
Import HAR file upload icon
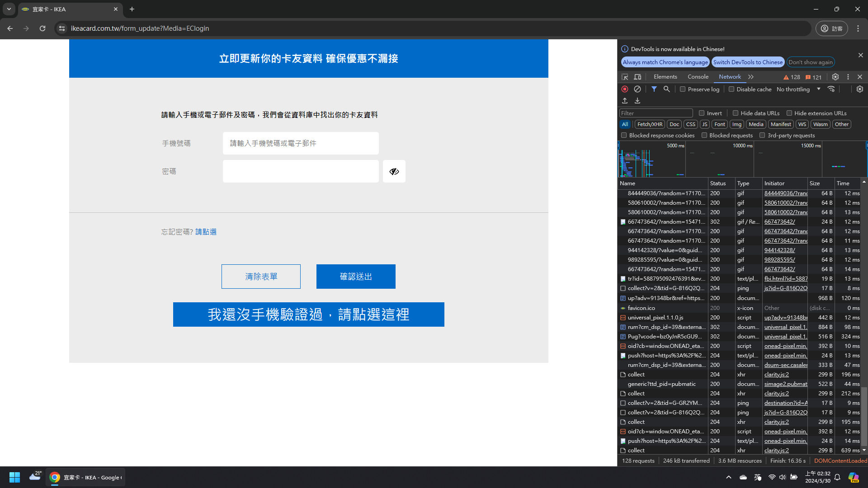[x=625, y=101]
